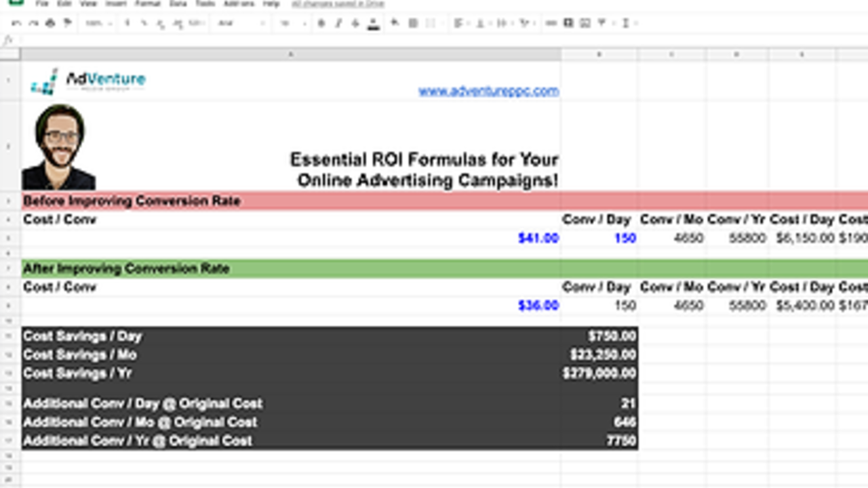Toggle strikethrough formatting
The height and width of the screenshot is (488, 868).
click(x=355, y=23)
